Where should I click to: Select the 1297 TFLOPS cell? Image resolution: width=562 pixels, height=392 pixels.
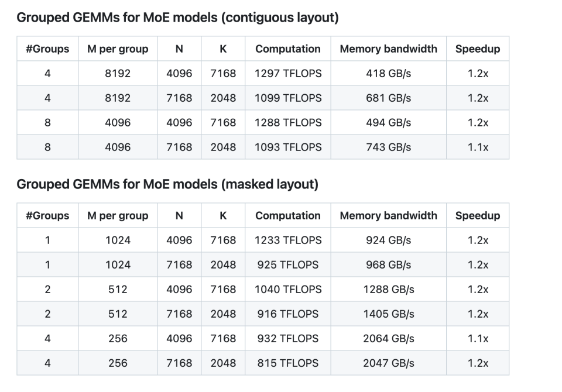(287, 74)
